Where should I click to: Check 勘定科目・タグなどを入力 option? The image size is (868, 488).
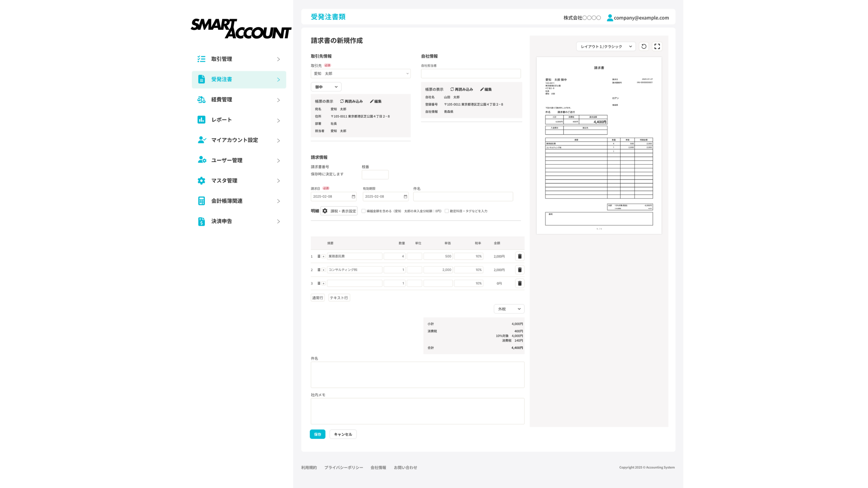447,211
